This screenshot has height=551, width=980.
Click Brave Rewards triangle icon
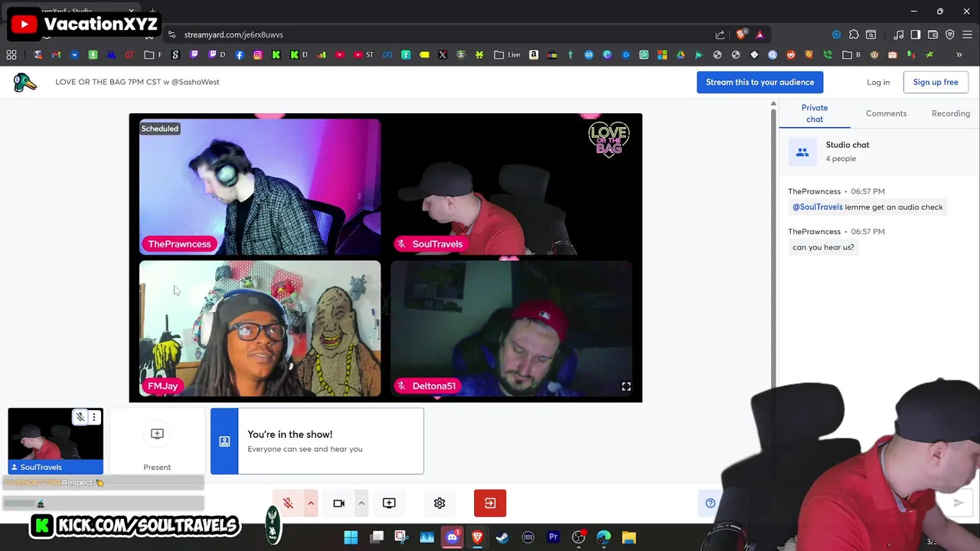point(759,34)
